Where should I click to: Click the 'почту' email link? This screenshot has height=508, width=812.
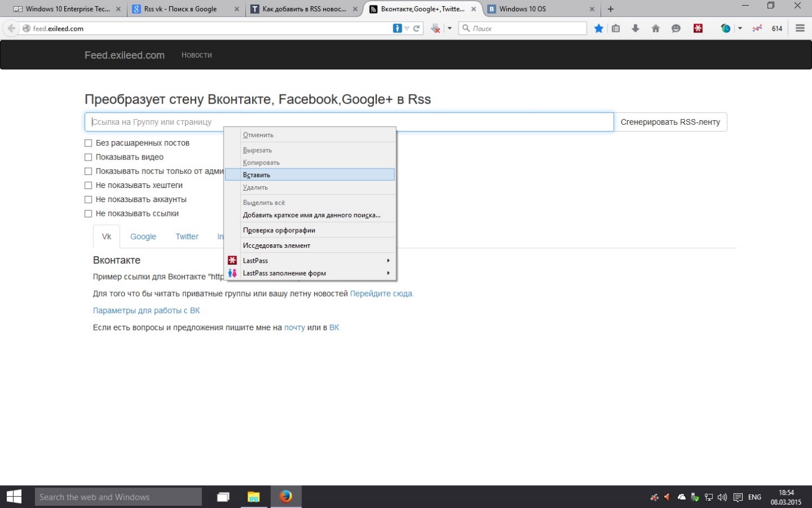[x=294, y=327]
